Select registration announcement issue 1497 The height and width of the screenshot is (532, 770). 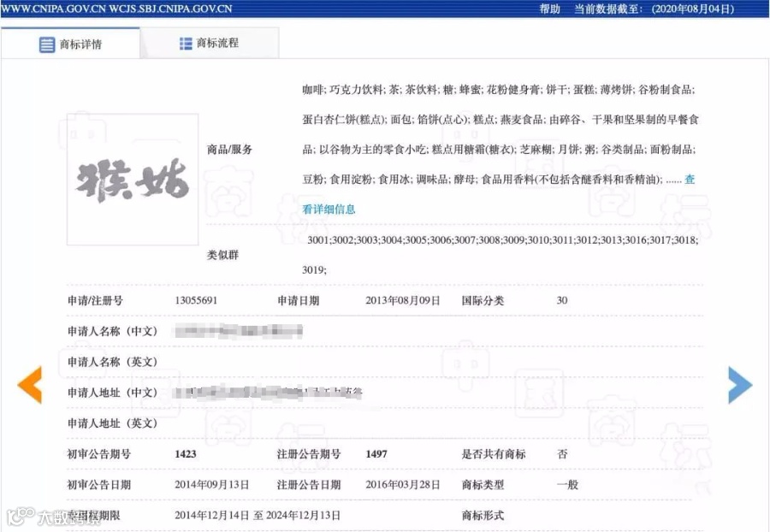[x=376, y=454]
